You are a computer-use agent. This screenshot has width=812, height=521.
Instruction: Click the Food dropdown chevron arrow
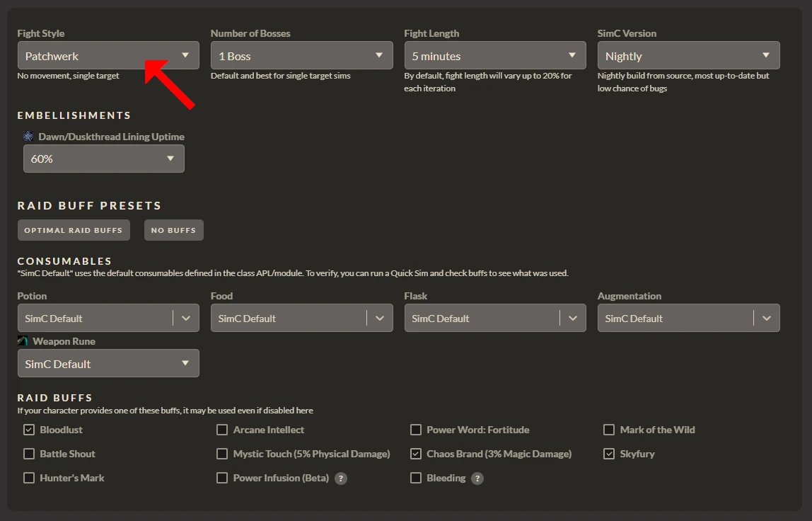tap(380, 319)
